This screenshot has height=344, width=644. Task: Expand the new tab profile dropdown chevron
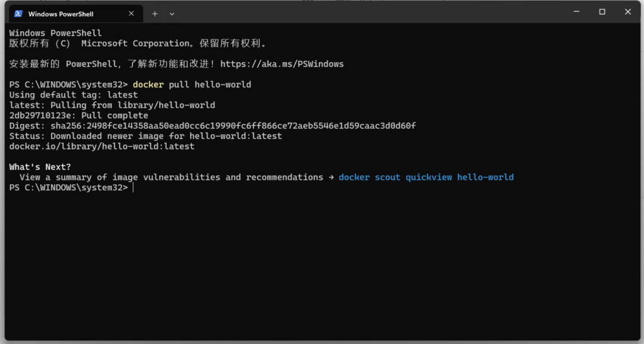pyautogui.click(x=172, y=14)
